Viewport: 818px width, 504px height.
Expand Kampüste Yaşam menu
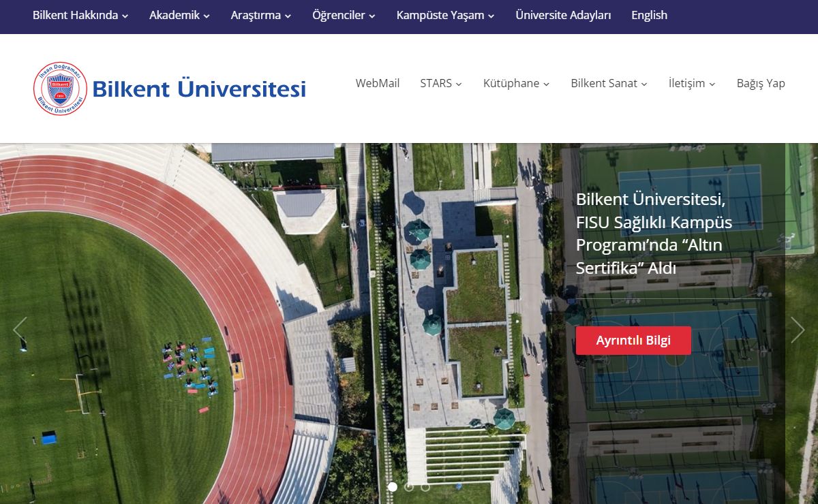(446, 15)
